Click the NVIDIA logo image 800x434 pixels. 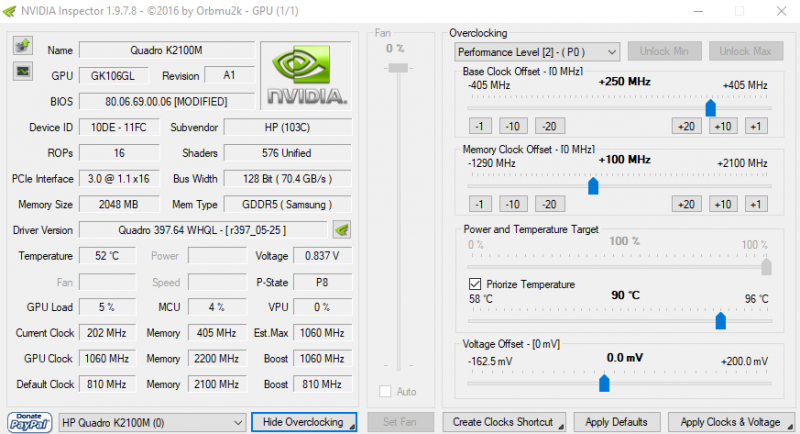(x=306, y=75)
